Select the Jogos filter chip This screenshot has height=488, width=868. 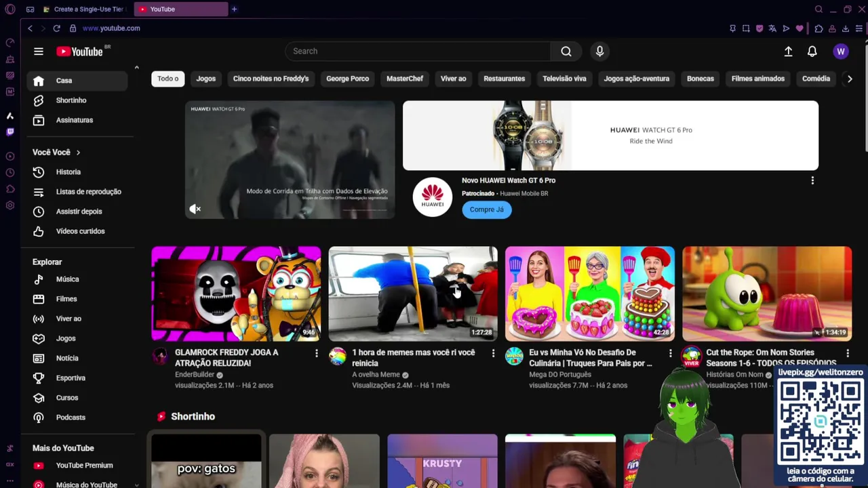pyautogui.click(x=205, y=79)
